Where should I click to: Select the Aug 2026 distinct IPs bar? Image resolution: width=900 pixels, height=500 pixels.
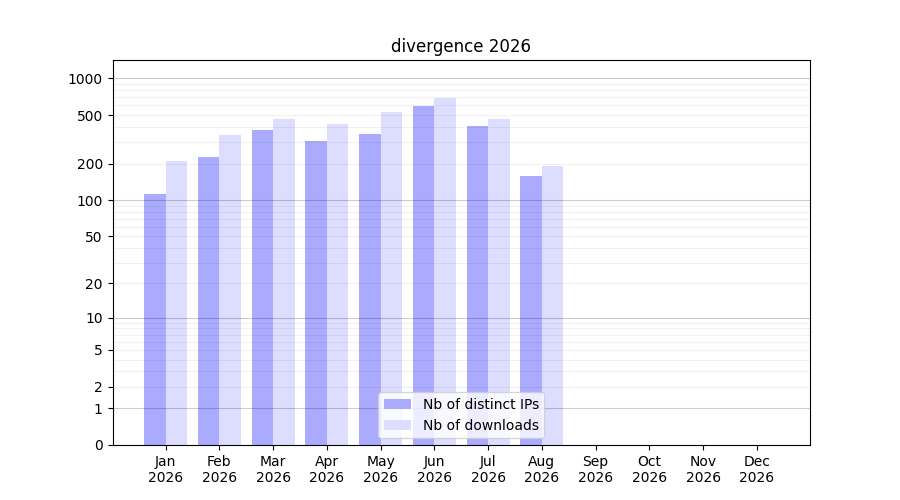click(x=531, y=311)
